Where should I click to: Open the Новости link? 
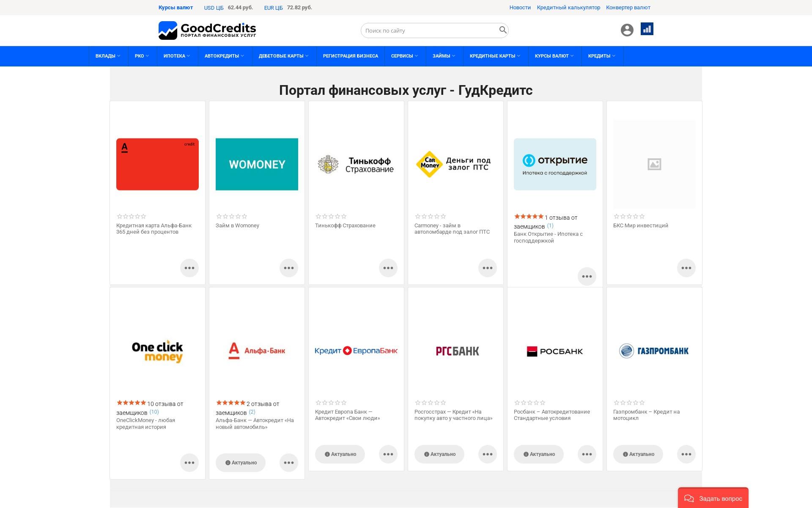pyautogui.click(x=520, y=8)
